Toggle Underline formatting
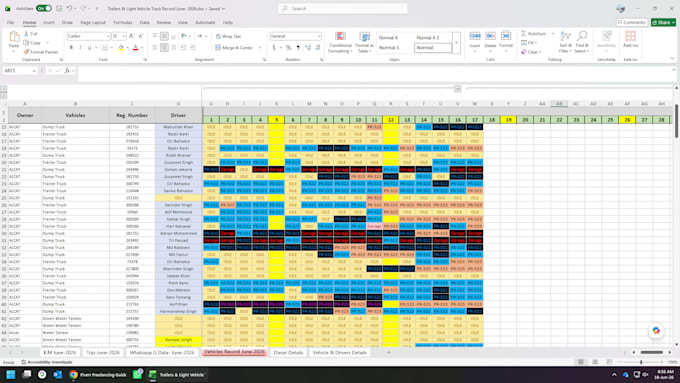 pos(89,47)
